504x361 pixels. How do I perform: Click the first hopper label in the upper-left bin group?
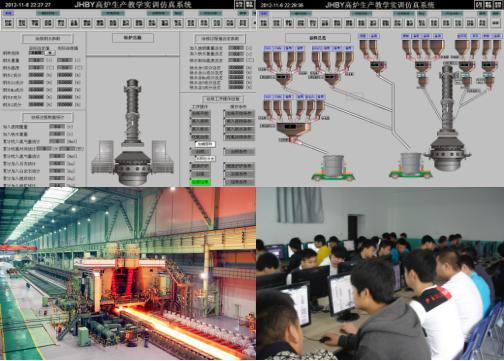pos(268,48)
